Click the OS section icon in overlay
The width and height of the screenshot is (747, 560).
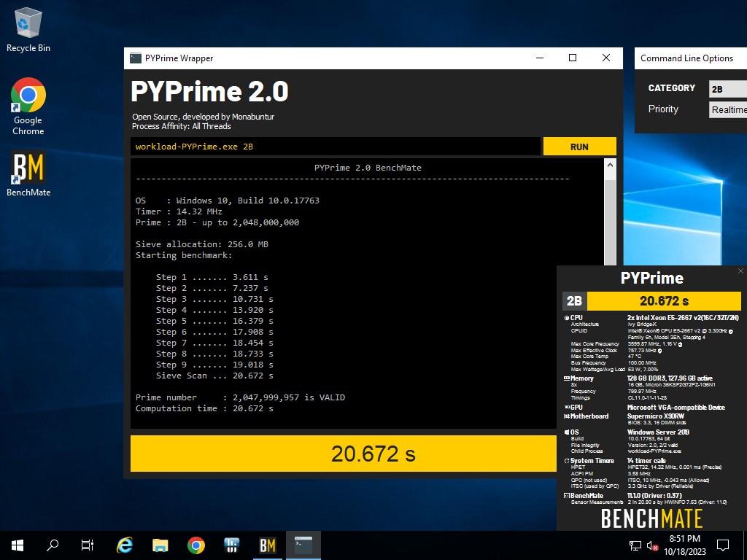tap(566, 432)
